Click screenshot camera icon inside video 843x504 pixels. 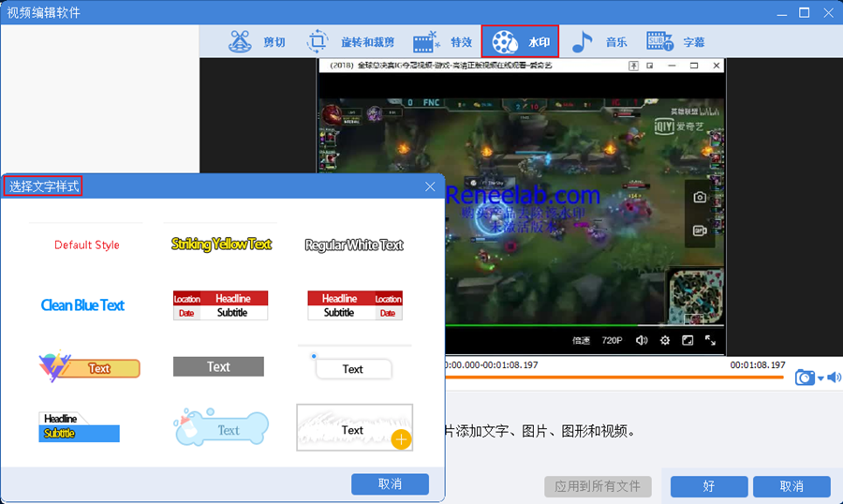tap(700, 198)
